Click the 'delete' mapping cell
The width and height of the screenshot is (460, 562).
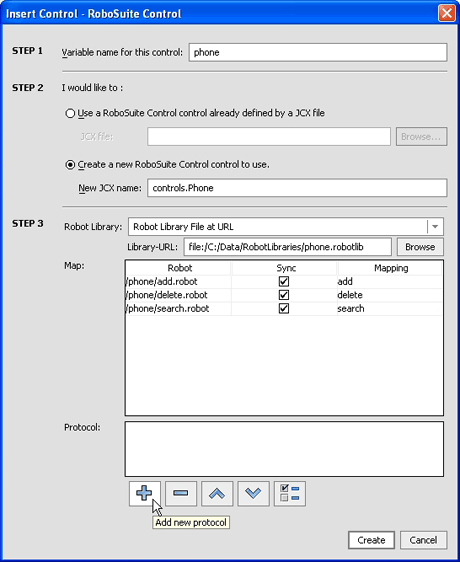[x=389, y=295]
